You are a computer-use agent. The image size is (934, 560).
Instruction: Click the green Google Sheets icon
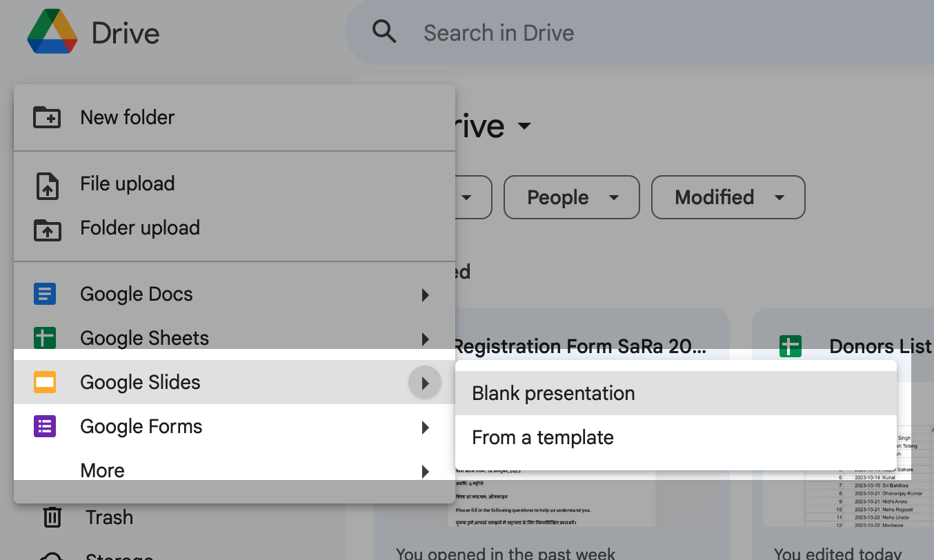click(45, 339)
